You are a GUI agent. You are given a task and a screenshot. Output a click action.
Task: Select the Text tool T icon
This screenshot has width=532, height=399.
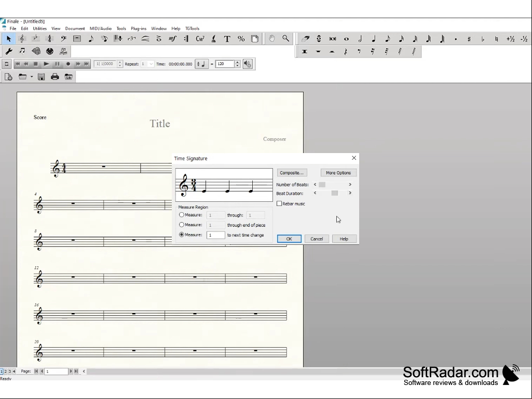pos(227,39)
